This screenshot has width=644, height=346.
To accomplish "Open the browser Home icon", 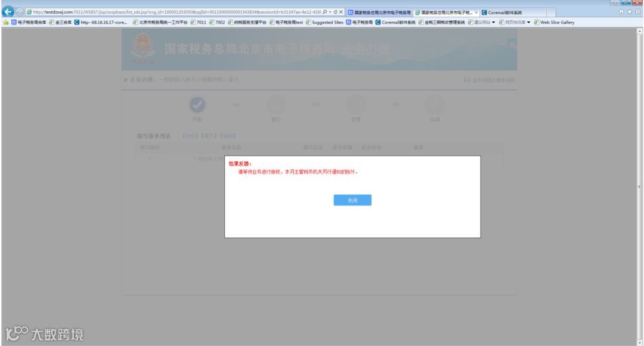I will (621, 12).
